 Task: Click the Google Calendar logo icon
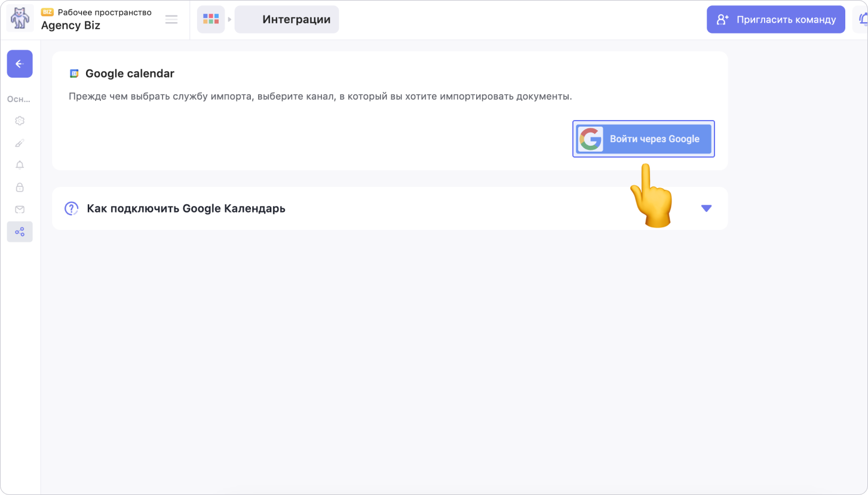pyautogui.click(x=74, y=74)
